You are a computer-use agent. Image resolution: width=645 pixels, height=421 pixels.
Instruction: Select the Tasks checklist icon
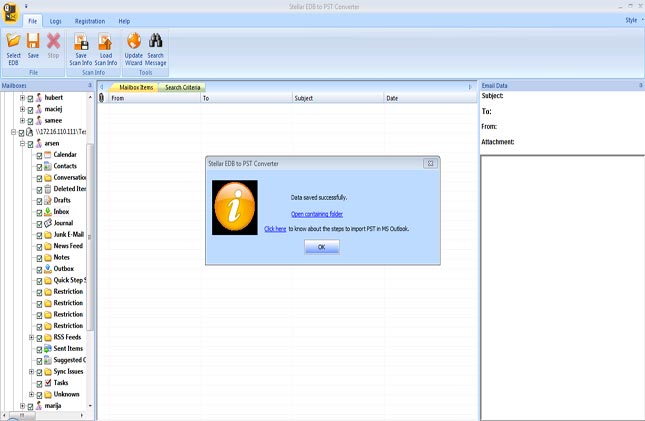coord(48,383)
